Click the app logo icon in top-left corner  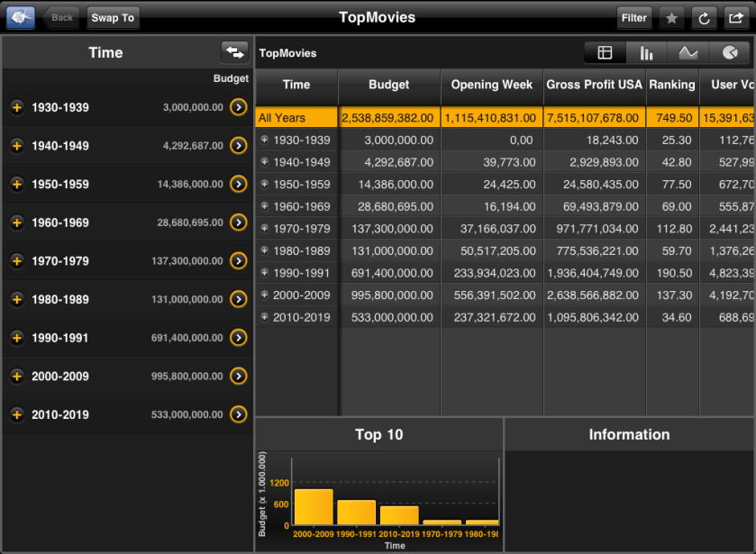coord(21,17)
